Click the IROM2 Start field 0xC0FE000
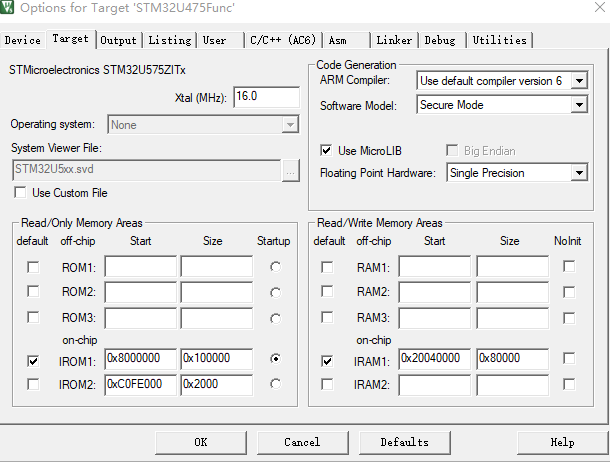Image resolution: width=610 pixels, height=462 pixels. (x=140, y=385)
